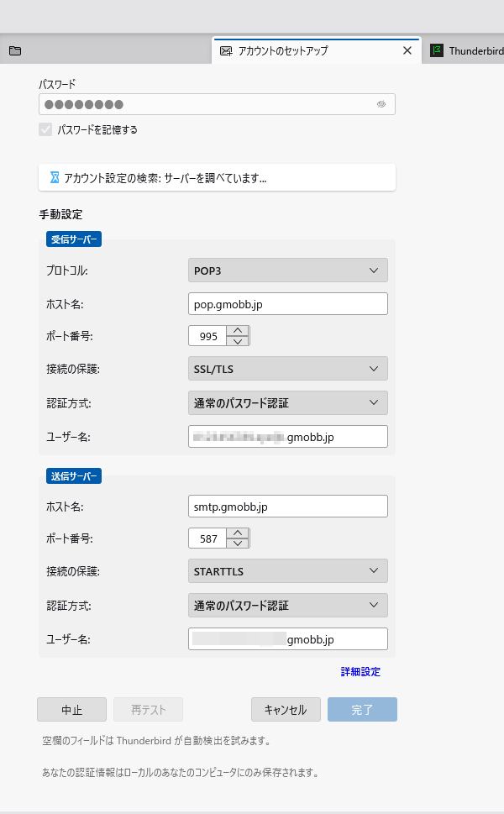Click the pop.gmobb.jp hostname field
This screenshot has width=504, height=814.
click(x=287, y=304)
